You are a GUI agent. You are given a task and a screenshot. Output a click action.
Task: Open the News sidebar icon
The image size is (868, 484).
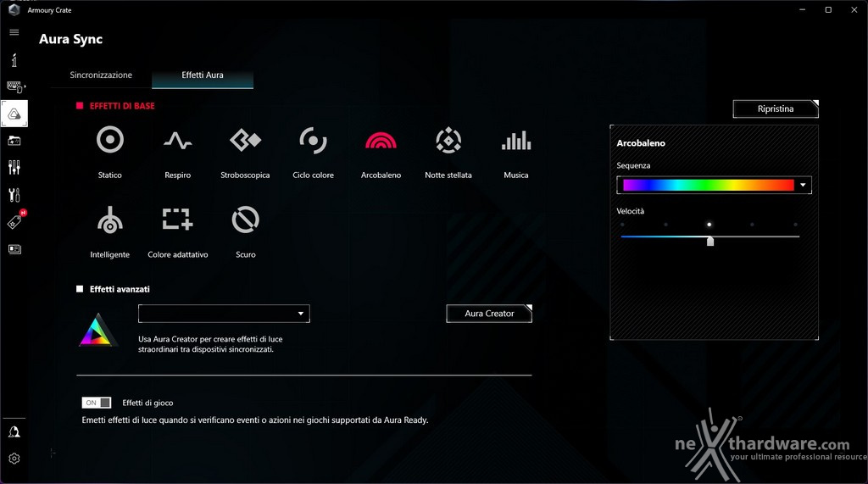pos(14,249)
